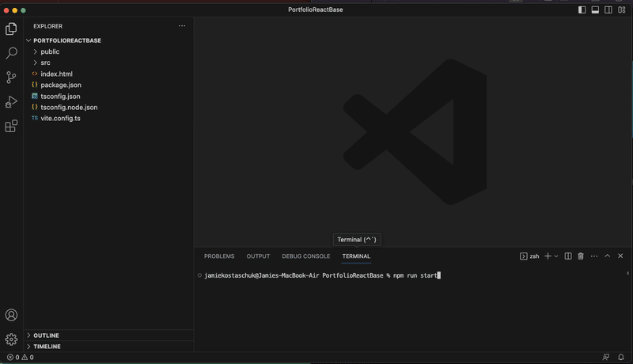
Task: Split the terminal pane
Action: point(568,256)
